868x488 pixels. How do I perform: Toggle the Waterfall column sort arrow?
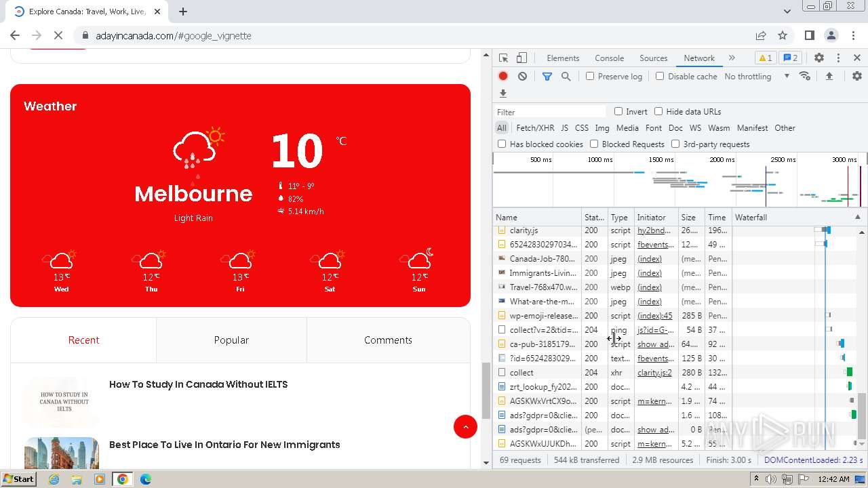coord(857,218)
